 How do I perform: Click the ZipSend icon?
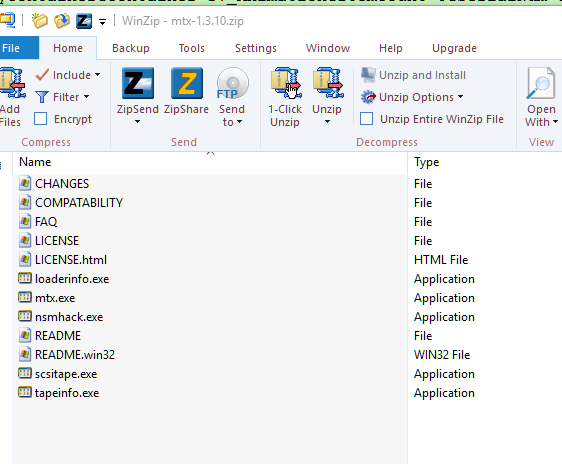point(138,83)
